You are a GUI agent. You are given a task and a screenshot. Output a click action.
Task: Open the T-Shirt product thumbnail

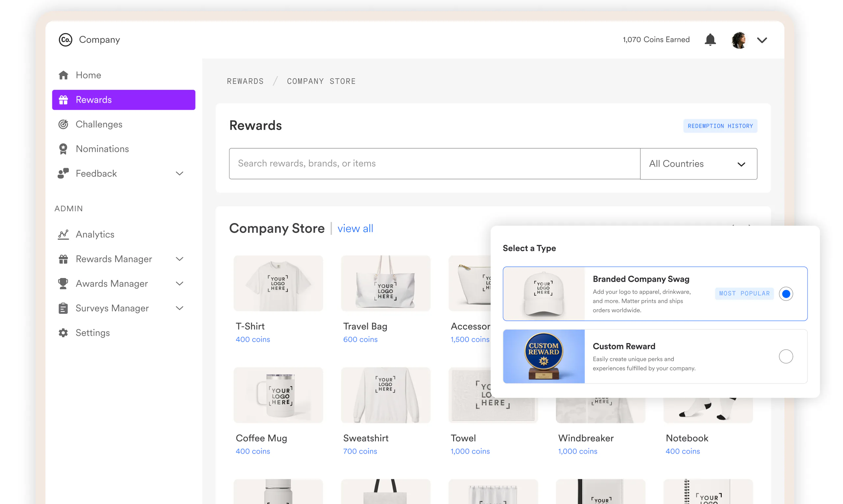pyautogui.click(x=278, y=283)
